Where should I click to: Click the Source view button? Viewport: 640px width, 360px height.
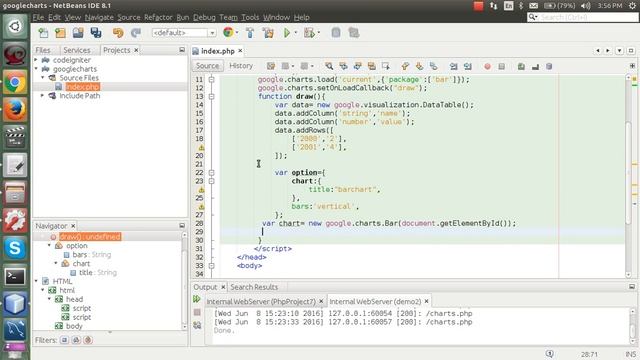tap(207, 66)
